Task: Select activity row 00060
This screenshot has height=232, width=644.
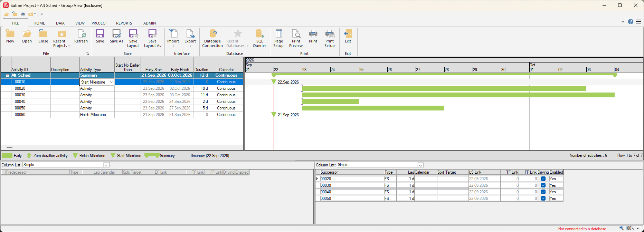Action: (122, 115)
